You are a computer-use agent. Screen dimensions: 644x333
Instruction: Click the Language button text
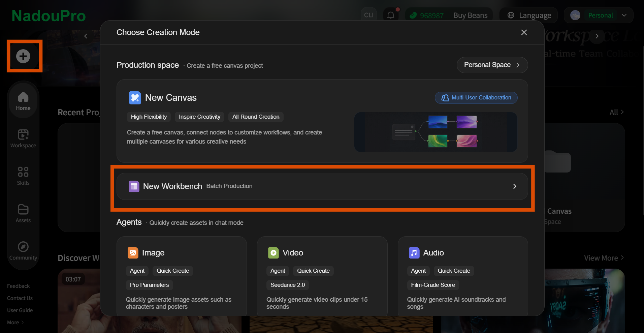click(535, 16)
